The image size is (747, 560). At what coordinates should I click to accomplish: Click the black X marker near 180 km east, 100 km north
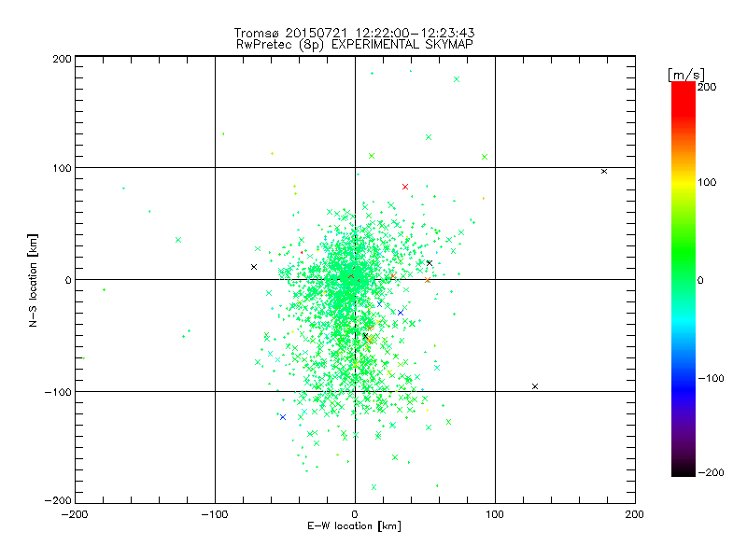604,172
